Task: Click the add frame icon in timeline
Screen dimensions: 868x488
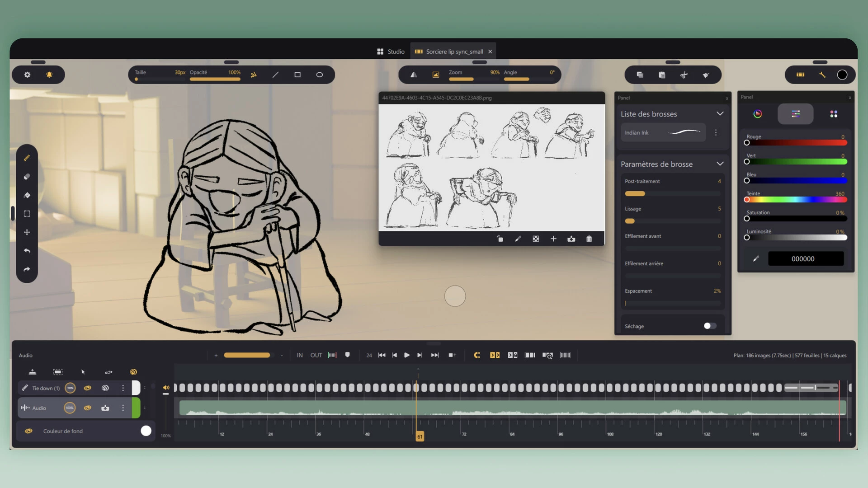Action: point(453,355)
